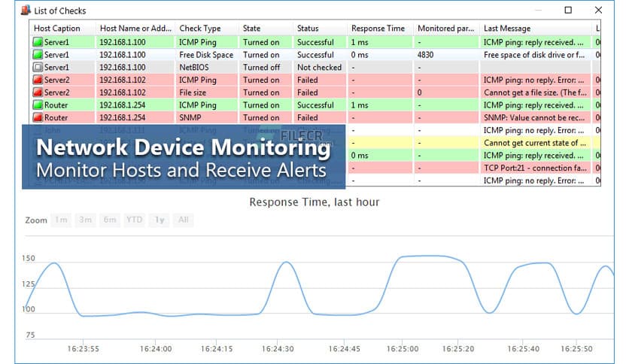Click the List of Checks window title icon
Image resolution: width=629 pixels, height=364 pixels.
point(26,10)
